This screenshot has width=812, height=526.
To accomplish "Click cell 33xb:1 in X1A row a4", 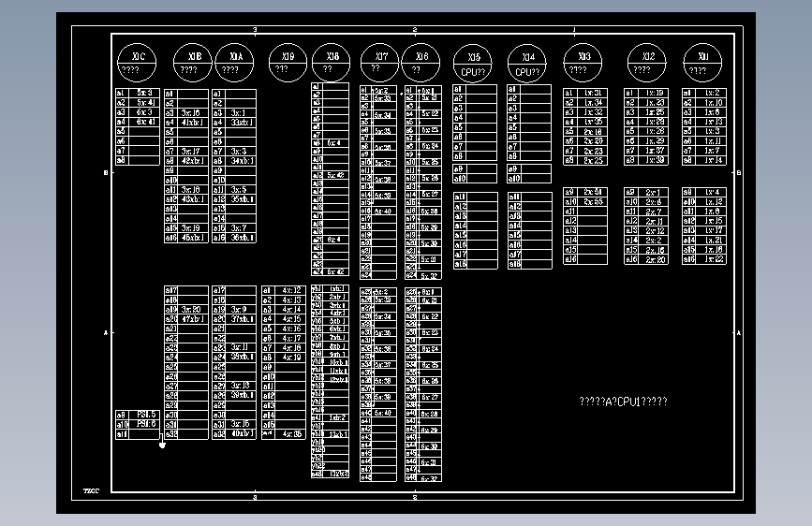I will tap(241, 123).
